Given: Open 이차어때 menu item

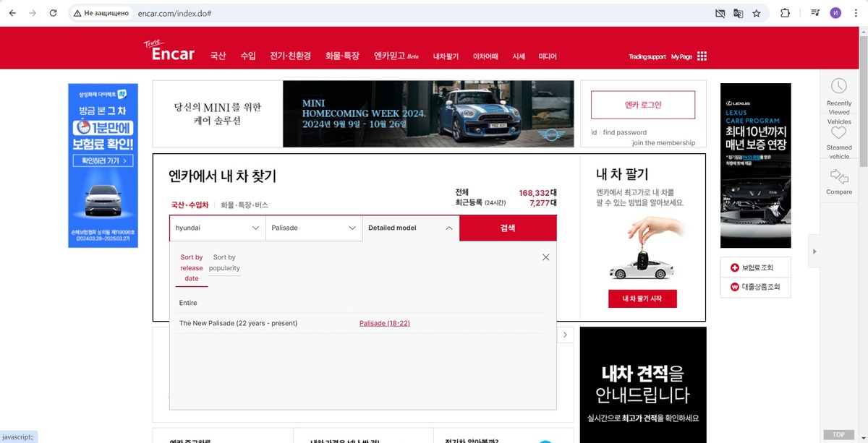Looking at the screenshot, I should 485,56.
